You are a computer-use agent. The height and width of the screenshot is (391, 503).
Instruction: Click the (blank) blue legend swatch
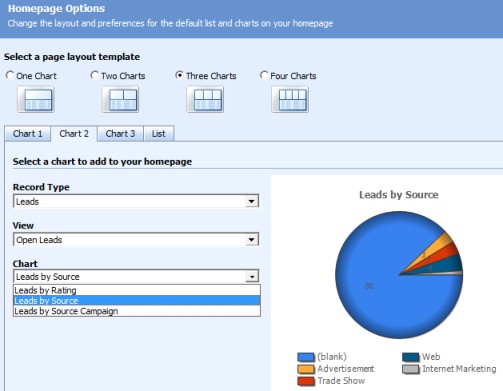click(306, 357)
